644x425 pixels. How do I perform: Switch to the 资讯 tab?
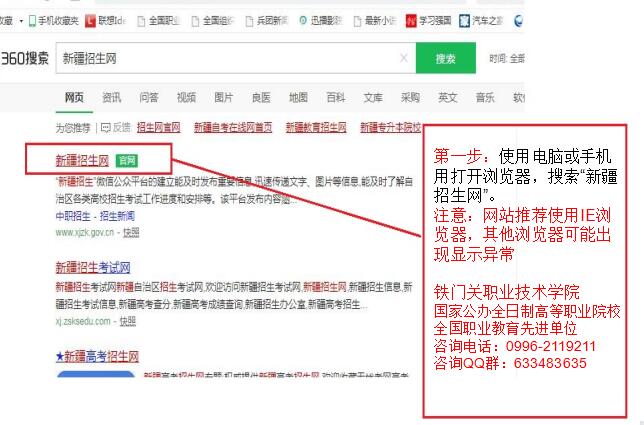(111, 97)
